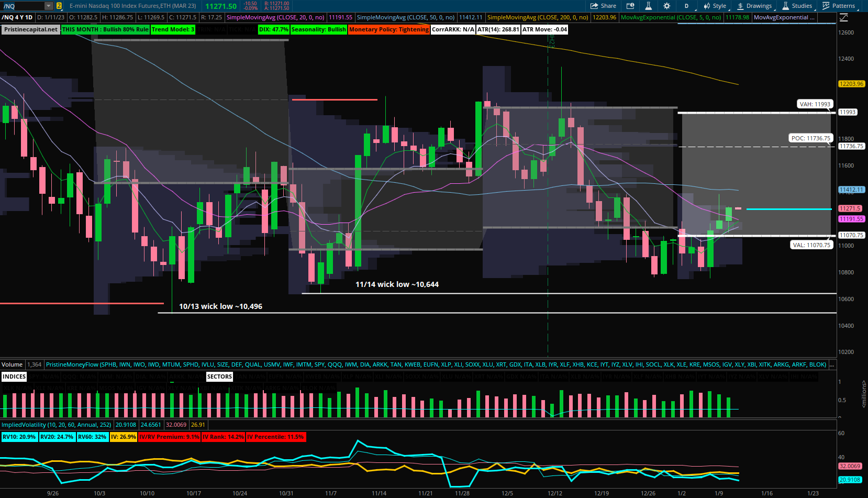Click the 32.0069 volatility axis label
Viewport: 868px width, 498px height.
pyautogui.click(x=850, y=466)
